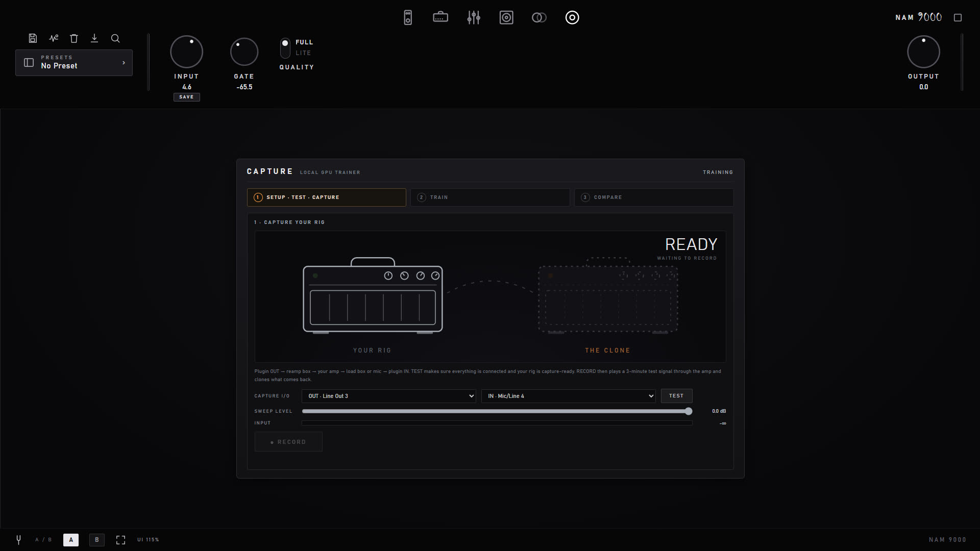
Task: Click the Gate knob
Action: tap(244, 52)
